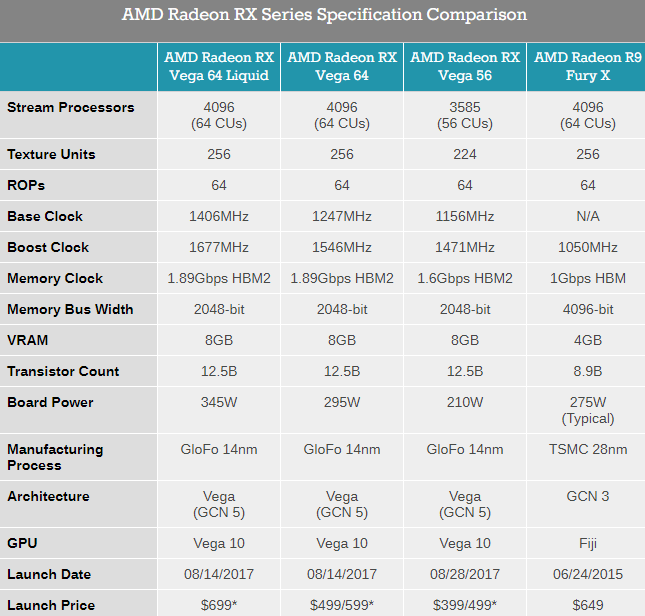
Task: Click the 'Transistor Count' row label
Action: pyautogui.click(x=63, y=371)
